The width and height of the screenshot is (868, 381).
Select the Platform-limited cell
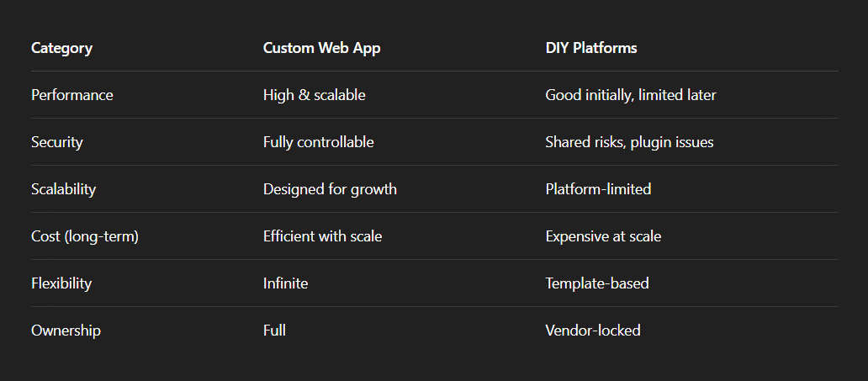point(598,189)
